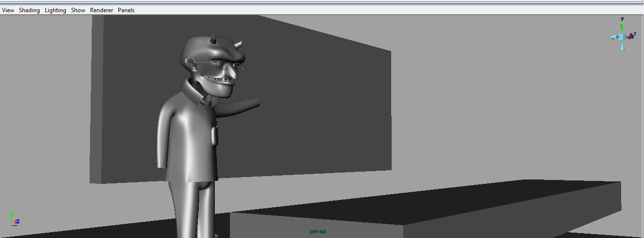Image resolution: width=644 pixels, height=238 pixels.
Task: Click the bottom cone of the view cube
Action: tap(623, 46)
